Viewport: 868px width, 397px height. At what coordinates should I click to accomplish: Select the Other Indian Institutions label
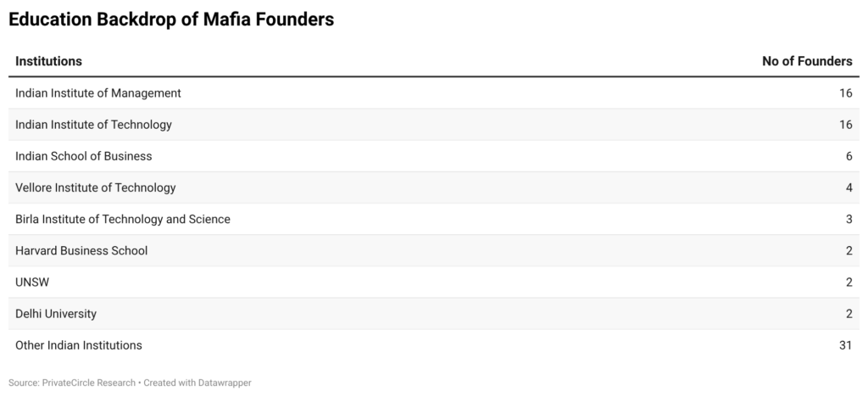[79, 345]
